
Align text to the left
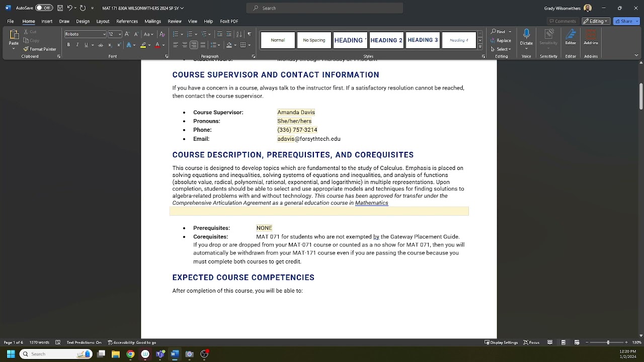[x=176, y=45]
